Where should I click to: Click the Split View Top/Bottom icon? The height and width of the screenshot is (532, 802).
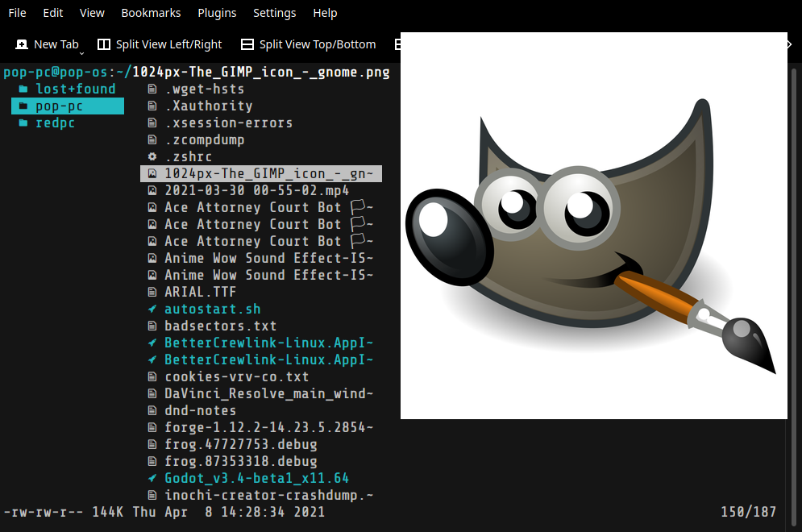click(x=247, y=44)
